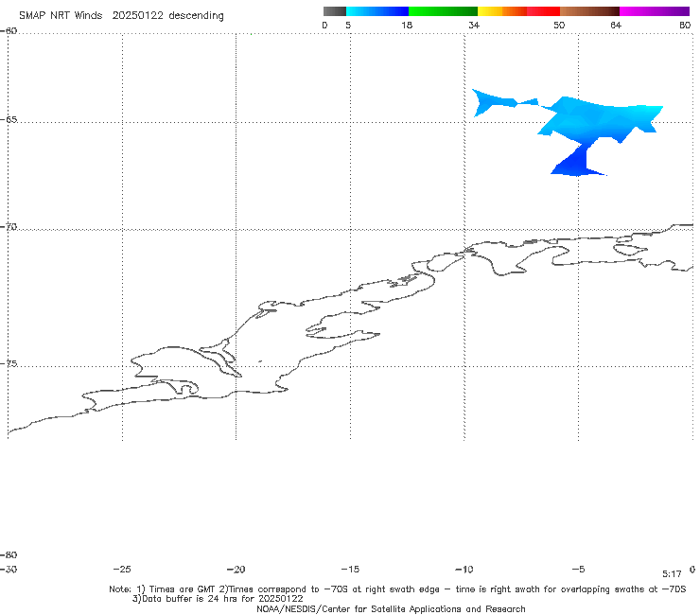700x615 pixels.
Task: Click the latitude label '-65'
Action: (x=9, y=120)
